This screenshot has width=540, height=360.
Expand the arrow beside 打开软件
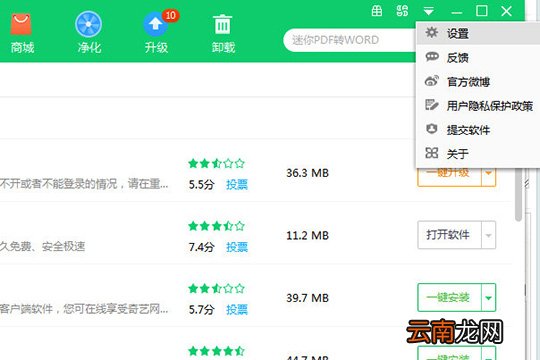[x=488, y=235]
